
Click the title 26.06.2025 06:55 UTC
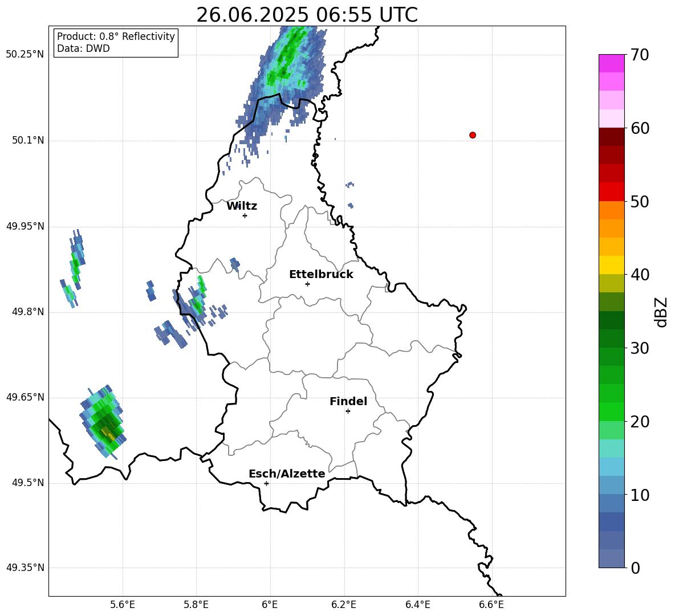[307, 15]
